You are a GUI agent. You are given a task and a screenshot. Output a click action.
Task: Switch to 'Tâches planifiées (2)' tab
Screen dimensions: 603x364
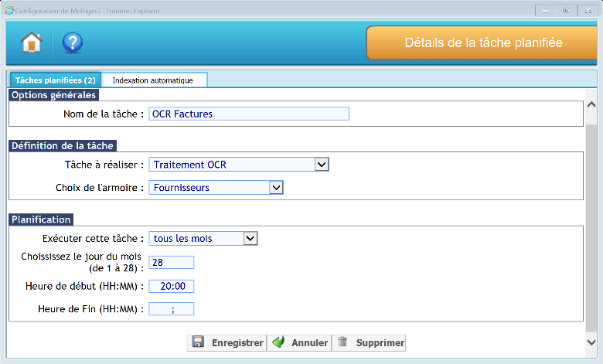[x=55, y=80]
